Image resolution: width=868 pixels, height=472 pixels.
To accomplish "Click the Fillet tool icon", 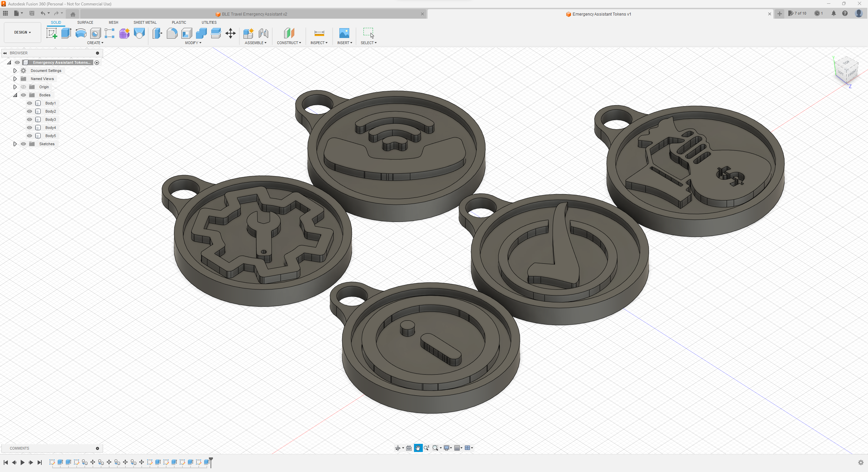I will 172,33.
